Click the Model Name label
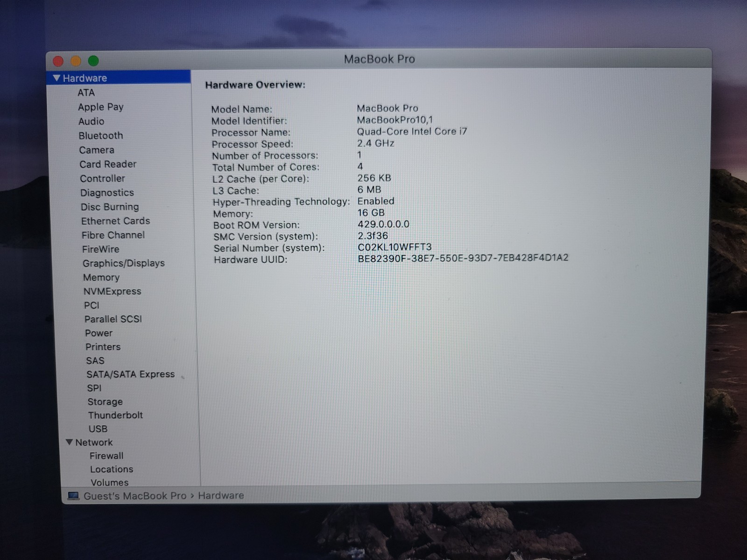 241,109
